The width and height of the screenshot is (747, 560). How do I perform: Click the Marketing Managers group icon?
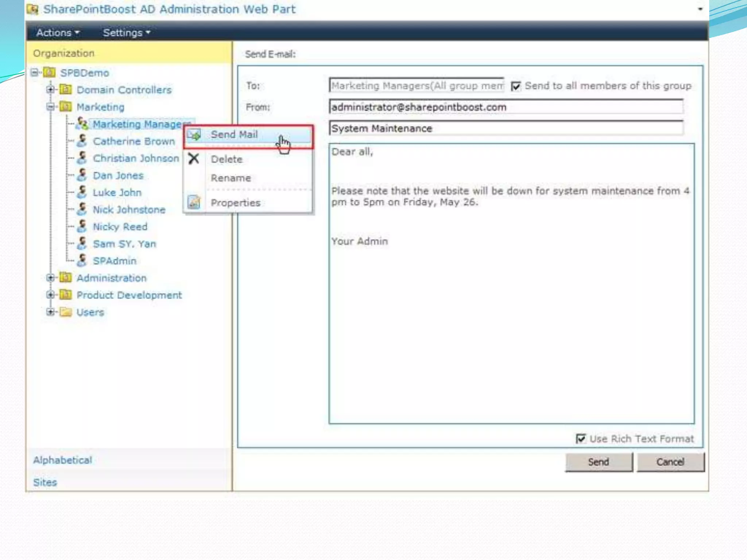pyautogui.click(x=82, y=124)
